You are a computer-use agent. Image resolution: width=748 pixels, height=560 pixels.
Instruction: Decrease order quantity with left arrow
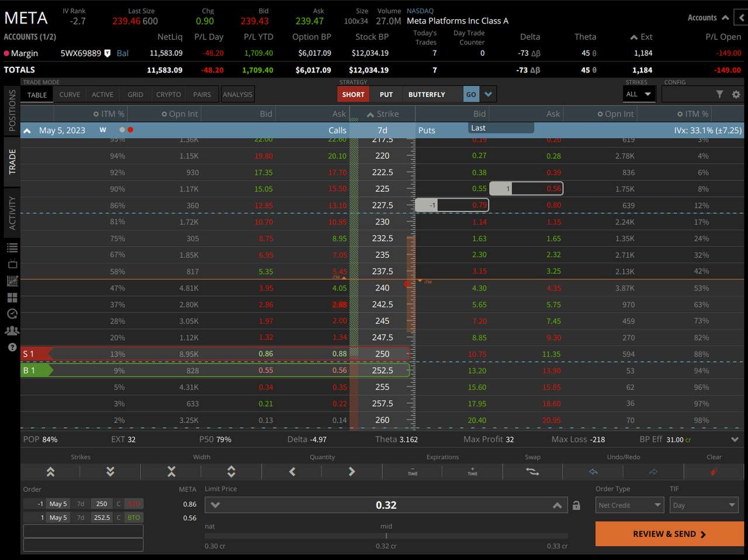(292, 472)
